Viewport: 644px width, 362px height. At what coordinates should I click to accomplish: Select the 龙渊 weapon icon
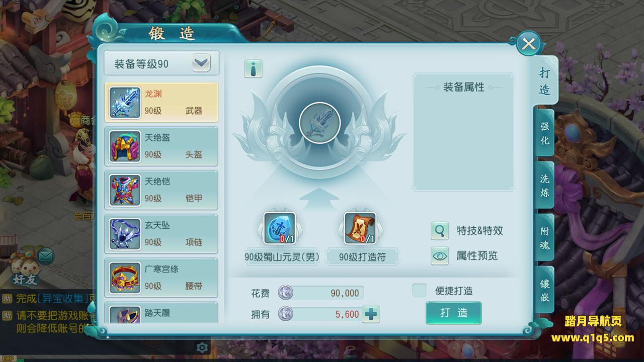125,103
